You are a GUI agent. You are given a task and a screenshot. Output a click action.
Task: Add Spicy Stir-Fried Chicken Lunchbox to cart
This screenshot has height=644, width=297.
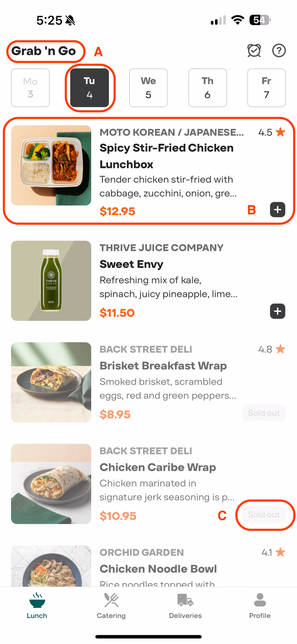[x=278, y=210]
